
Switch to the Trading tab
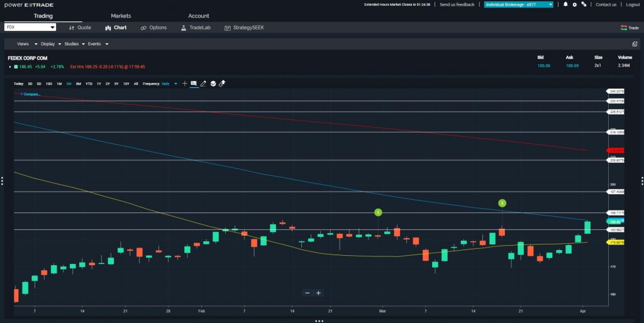click(43, 16)
